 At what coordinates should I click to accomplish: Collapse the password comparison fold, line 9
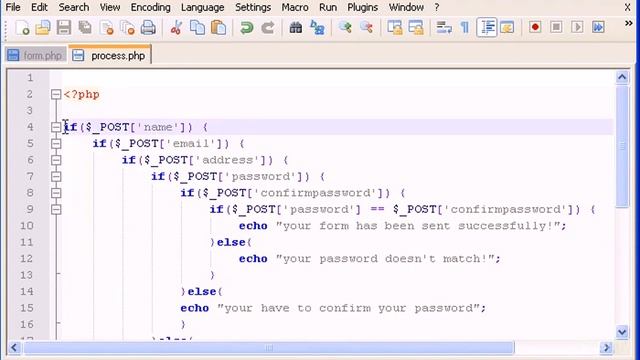point(56,209)
